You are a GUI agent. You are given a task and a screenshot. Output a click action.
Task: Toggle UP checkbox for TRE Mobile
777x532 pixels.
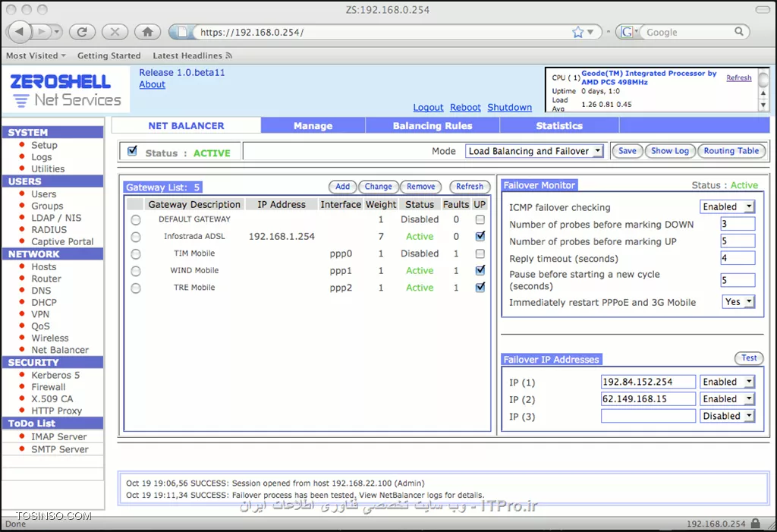point(480,287)
